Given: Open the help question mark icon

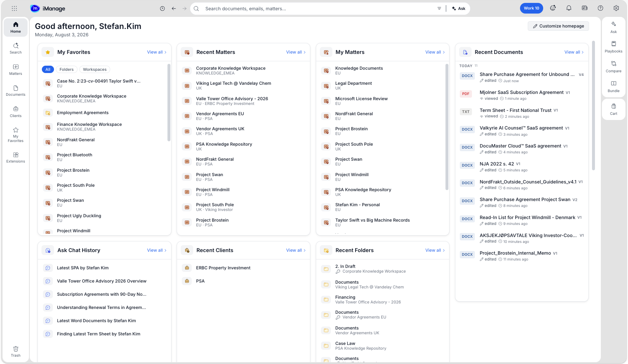Looking at the screenshot, I should pyautogui.click(x=600, y=8).
